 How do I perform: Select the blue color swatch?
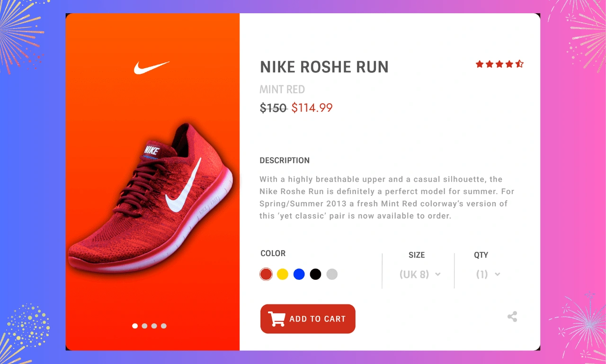[x=299, y=274]
